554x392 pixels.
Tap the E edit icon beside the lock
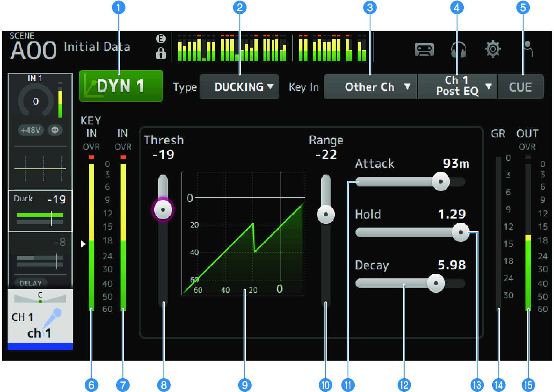pyautogui.click(x=161, y=39)
